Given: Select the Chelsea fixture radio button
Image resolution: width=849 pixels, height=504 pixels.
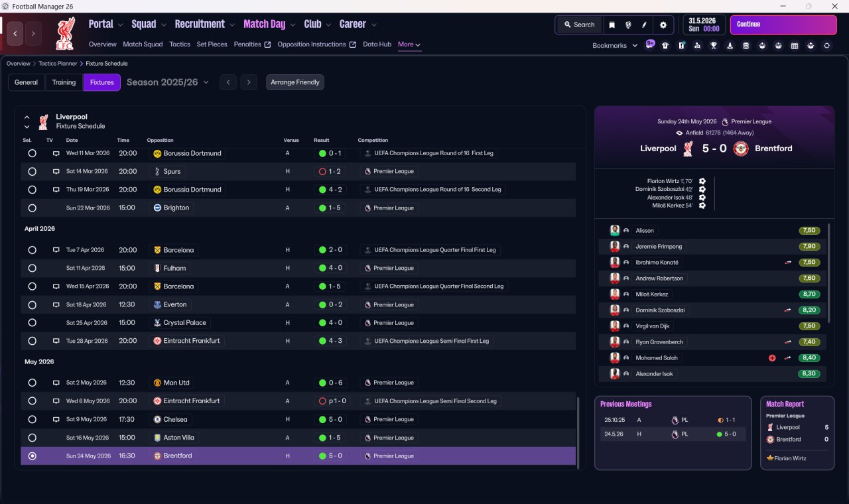Looking at the screenshot, I should [x=32, y=419].
